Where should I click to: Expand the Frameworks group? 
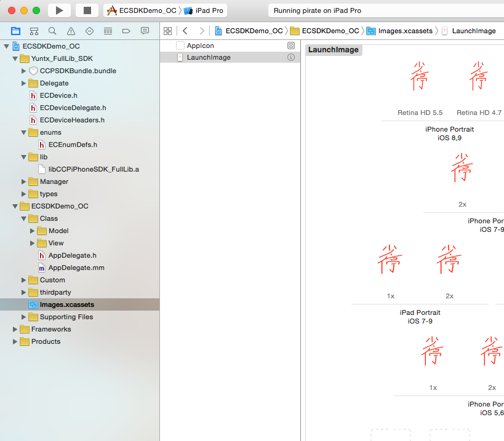[15, 329]
